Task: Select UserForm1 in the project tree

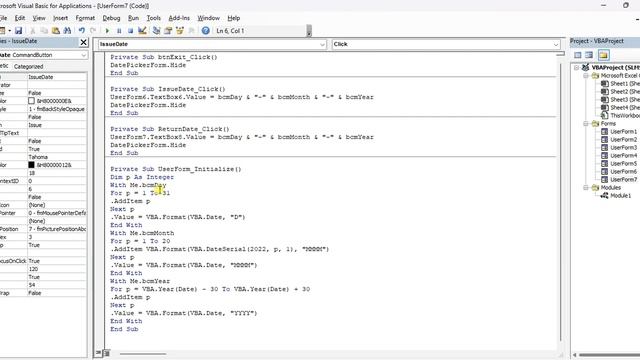Action: (619, 131)
